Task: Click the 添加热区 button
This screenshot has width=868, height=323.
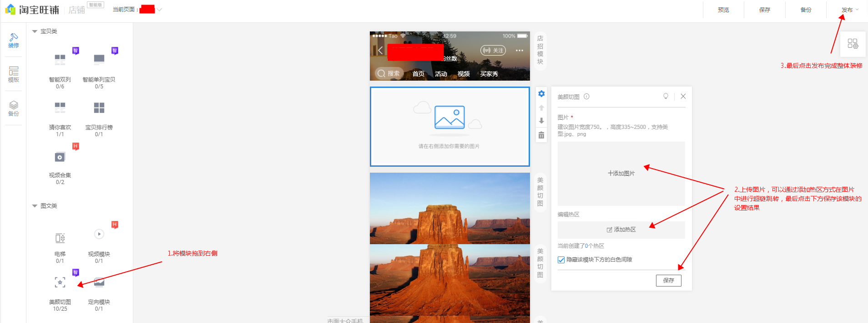Action: click(x=621, y=230)
